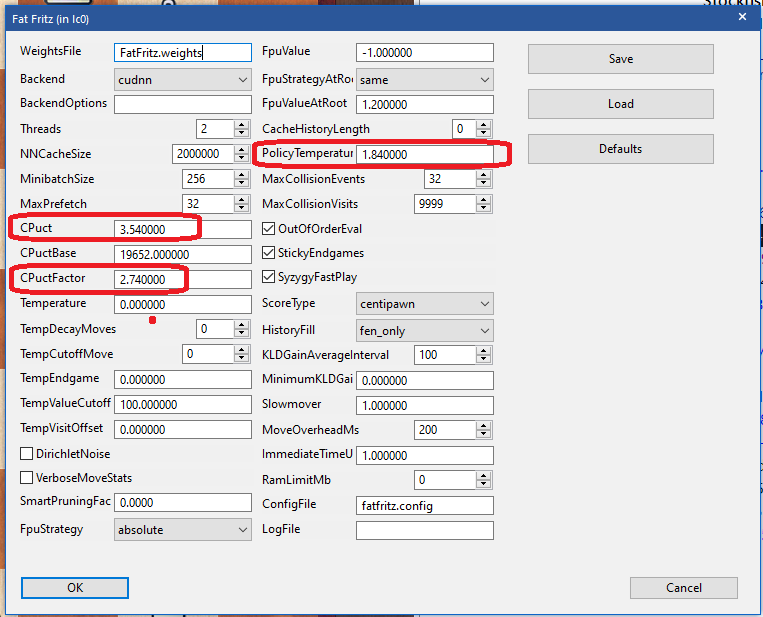Click into the CPuct value field
The image size is (763, 617).
coord(183,229)
